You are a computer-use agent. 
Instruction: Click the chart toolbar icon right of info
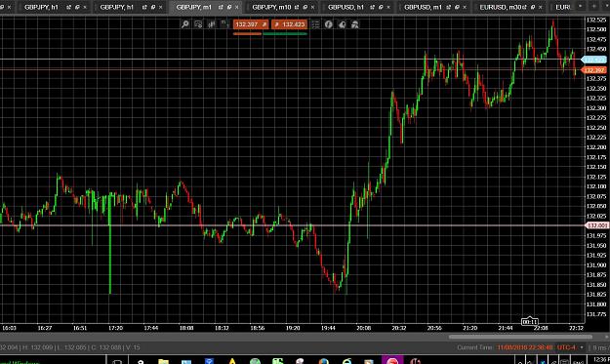[342, 24]
